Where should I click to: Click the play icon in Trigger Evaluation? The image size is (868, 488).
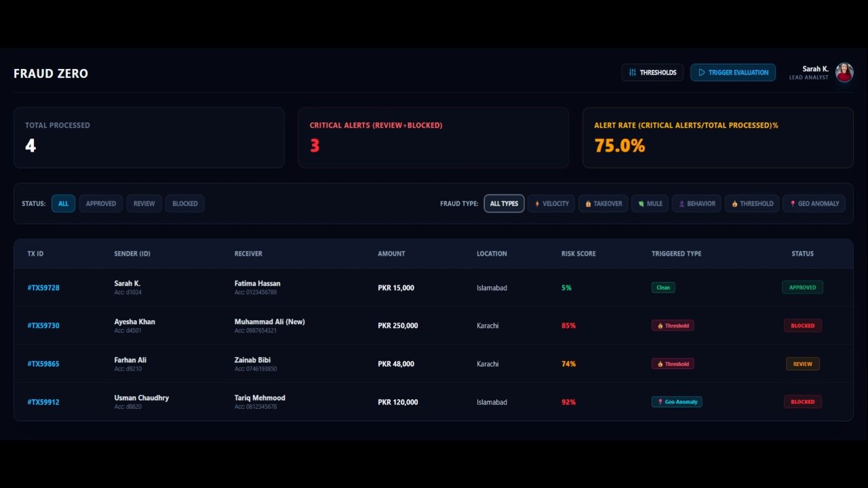tap(701, 73)
